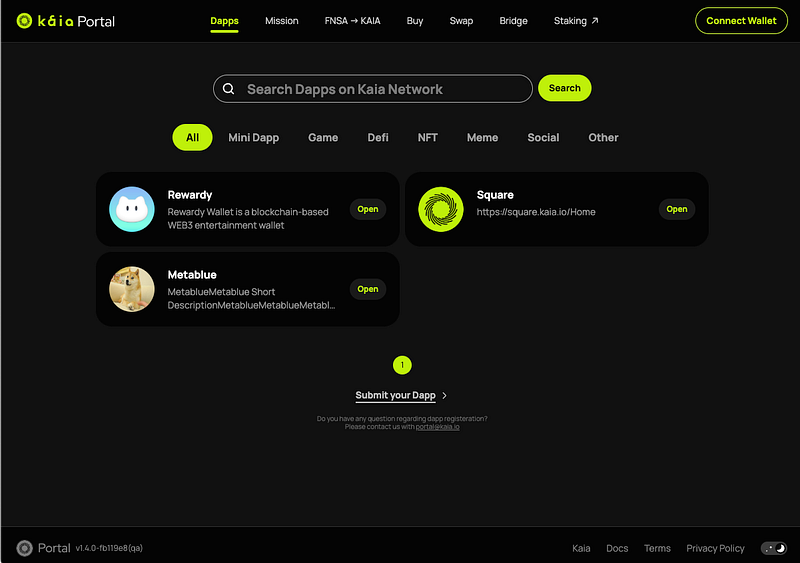
Task: Click the Rewardy Wallet description text
Action: pyautogui.click(x=248, y=218)
